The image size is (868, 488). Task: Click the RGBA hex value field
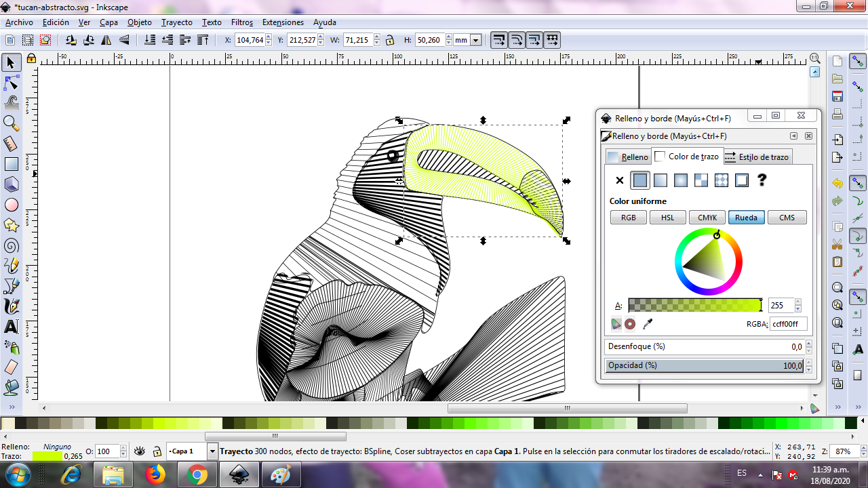point(789,324)
